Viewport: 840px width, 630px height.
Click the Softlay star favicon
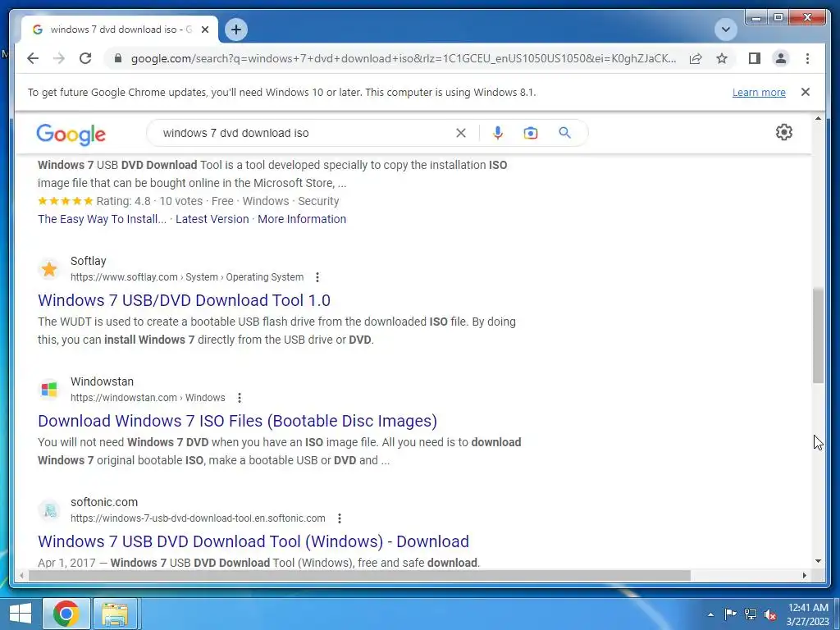coord(49,269)
